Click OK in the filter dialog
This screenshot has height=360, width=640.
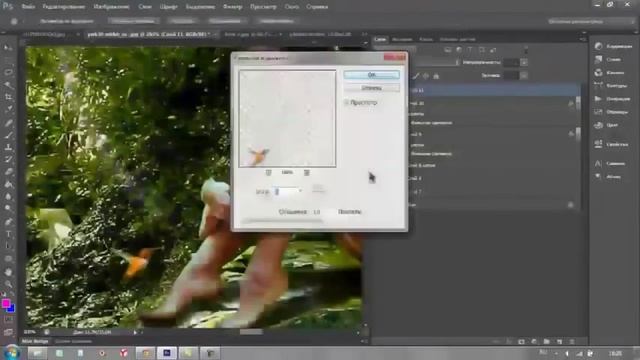coord(371,75)
